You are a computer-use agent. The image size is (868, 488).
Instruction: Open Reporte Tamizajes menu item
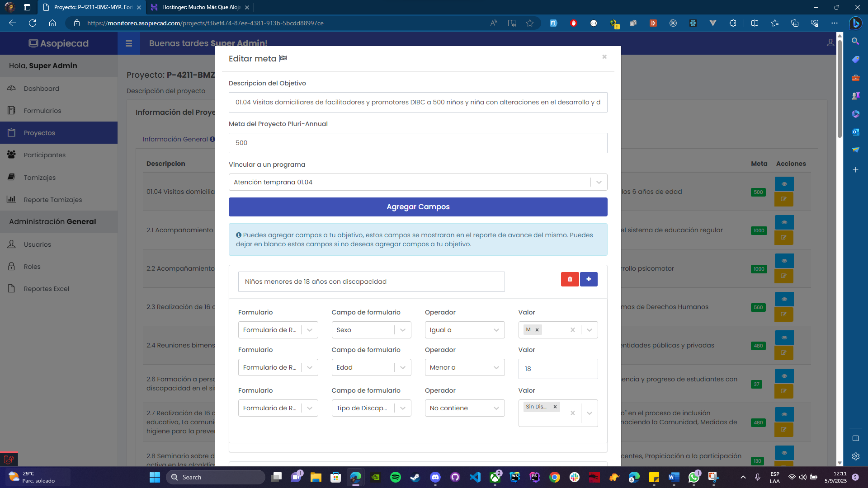click(53, 200)
